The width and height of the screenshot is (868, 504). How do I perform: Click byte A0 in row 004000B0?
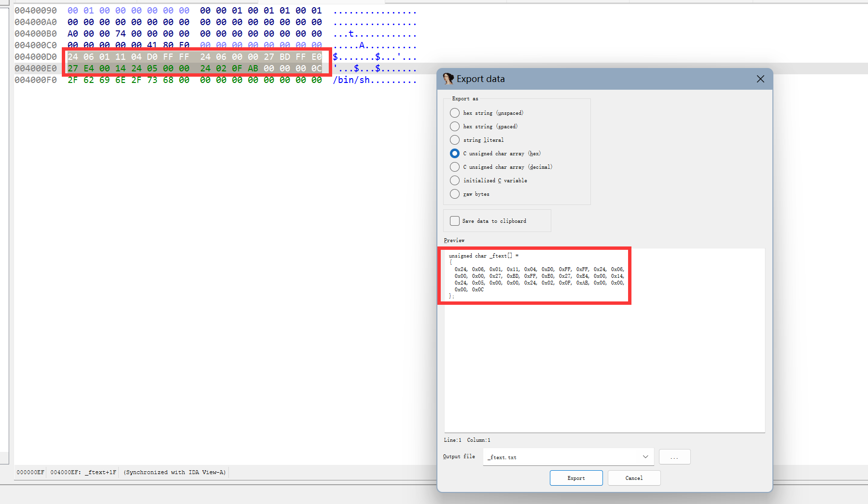(73, 34)
